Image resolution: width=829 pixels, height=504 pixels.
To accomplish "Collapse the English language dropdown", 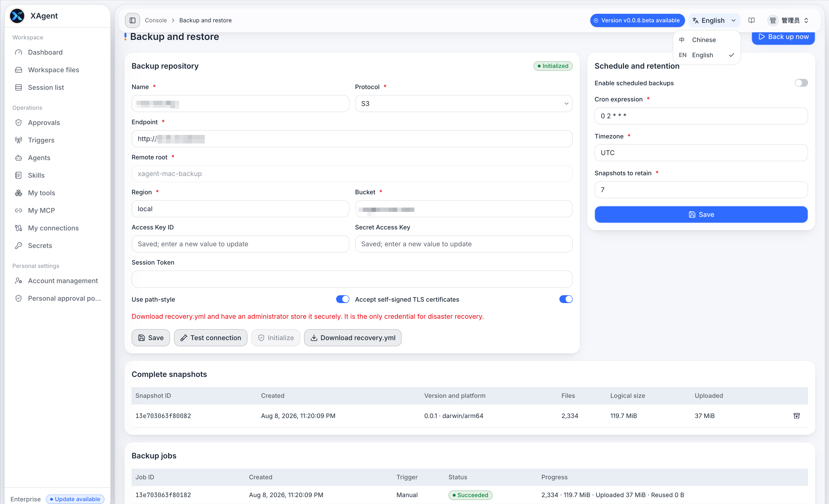I will (714, 20).
